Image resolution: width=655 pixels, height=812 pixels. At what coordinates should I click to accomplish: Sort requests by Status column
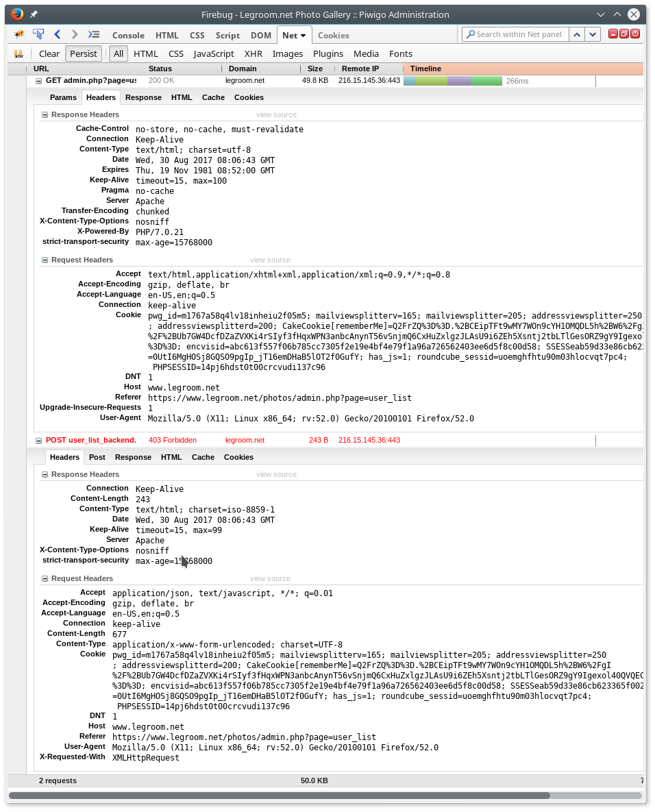[x=184, y=69]
